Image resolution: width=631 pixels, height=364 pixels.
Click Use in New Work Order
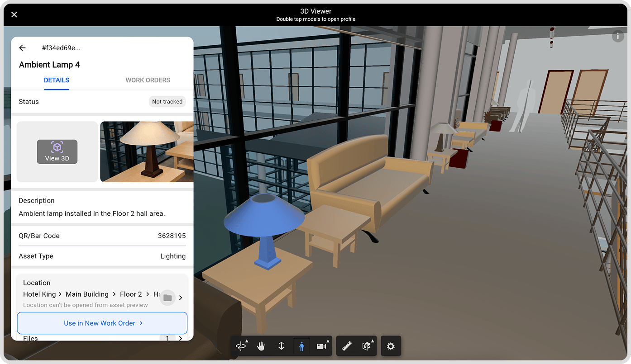point(102,323)
